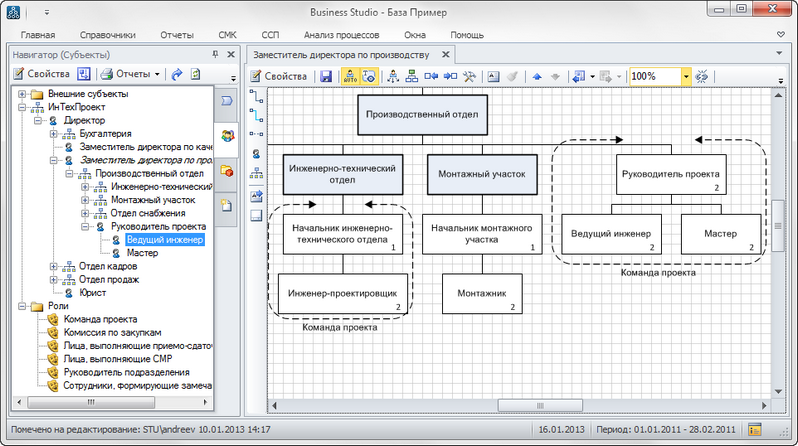The width and height of the screenshot is (798, 446).
Task: Click the Navigator tree horizontal scrollbar thumb
Action: pos(91,402)
